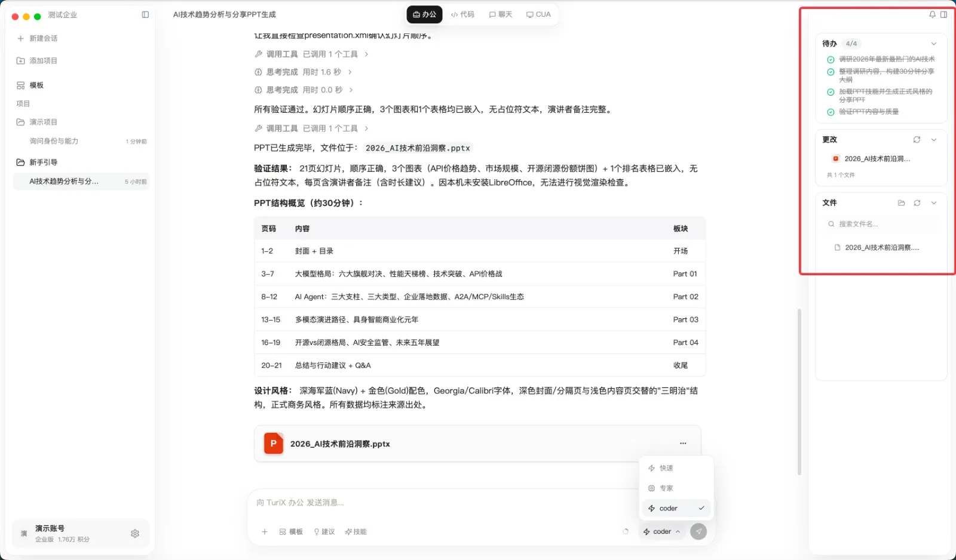Viewport: 956px width, 560px height.
Task: Open the 模板 templates page in sidebar
Action: pos(30,85)
